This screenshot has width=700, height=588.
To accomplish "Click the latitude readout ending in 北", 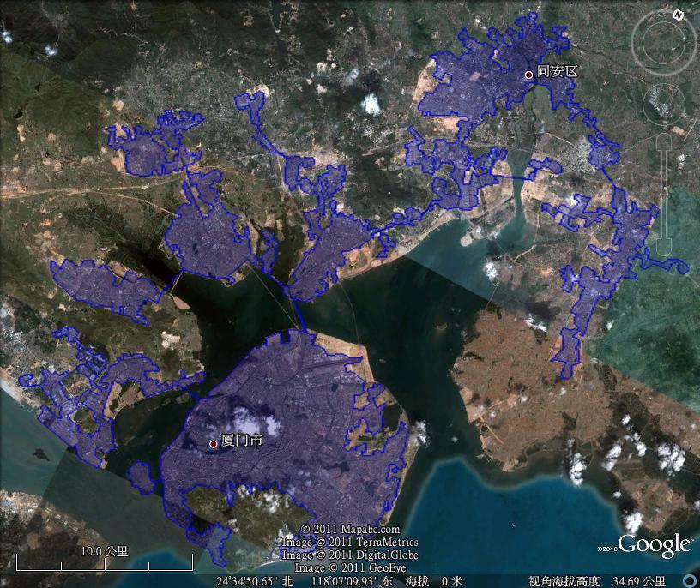I will (256, 581).
